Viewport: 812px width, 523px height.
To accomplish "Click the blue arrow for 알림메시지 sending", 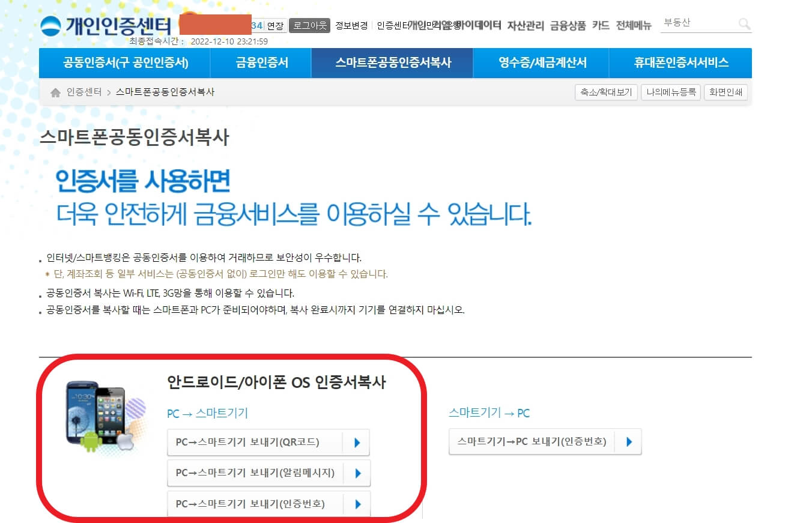I will (x=357, y=473).
